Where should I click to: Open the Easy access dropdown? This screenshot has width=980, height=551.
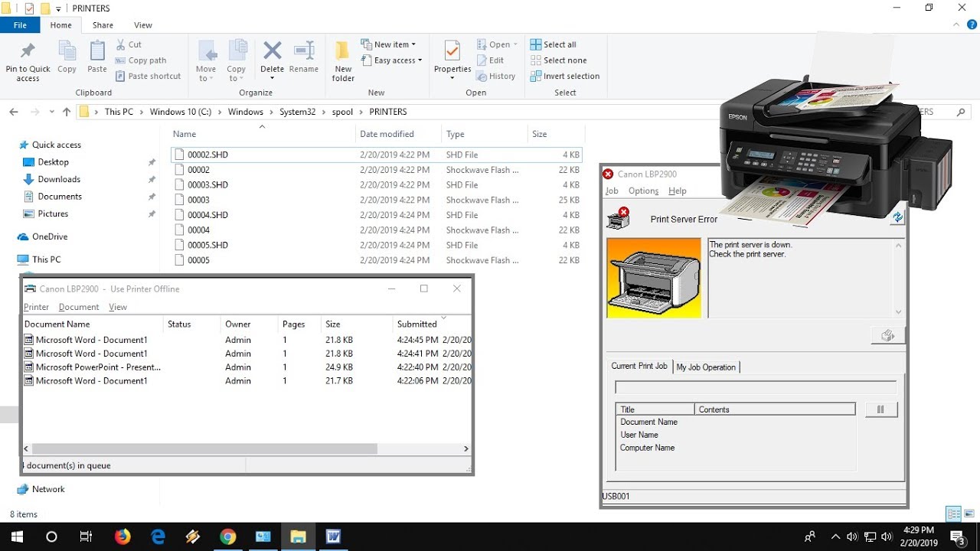pyautogui.click(x=391, y=60)
